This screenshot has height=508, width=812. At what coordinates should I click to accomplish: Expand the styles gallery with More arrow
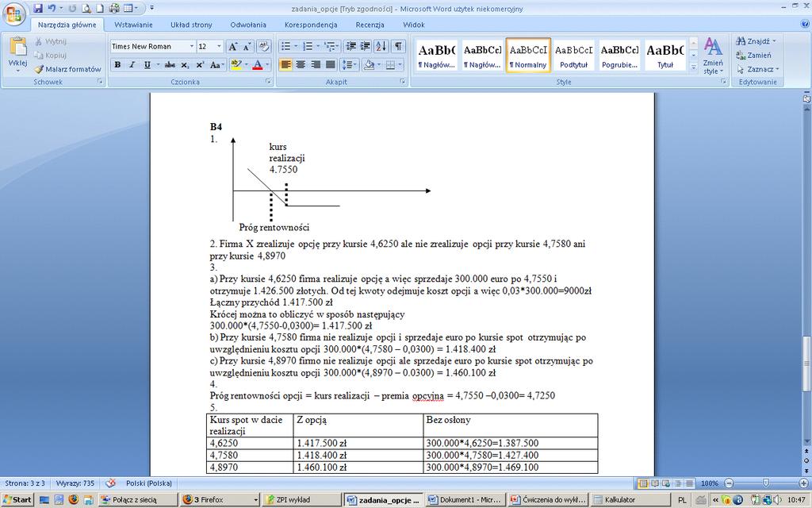coord(693,68)
